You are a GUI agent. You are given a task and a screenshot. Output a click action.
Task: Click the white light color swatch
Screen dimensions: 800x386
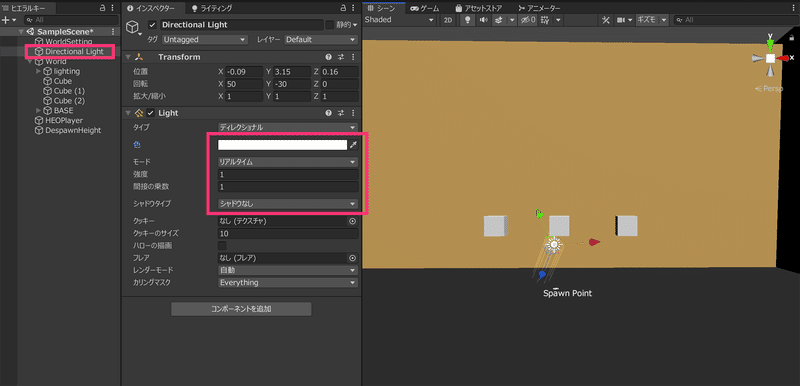click(282, 145)
